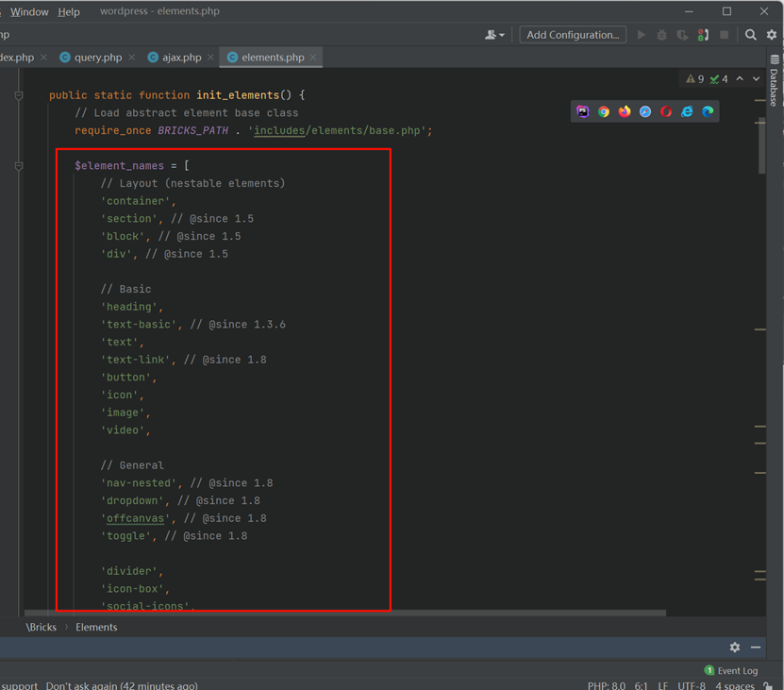Click the listen for debug connections icon
Image resolution: width=784 pixels, height=690 pixels.
click(703, 35)
